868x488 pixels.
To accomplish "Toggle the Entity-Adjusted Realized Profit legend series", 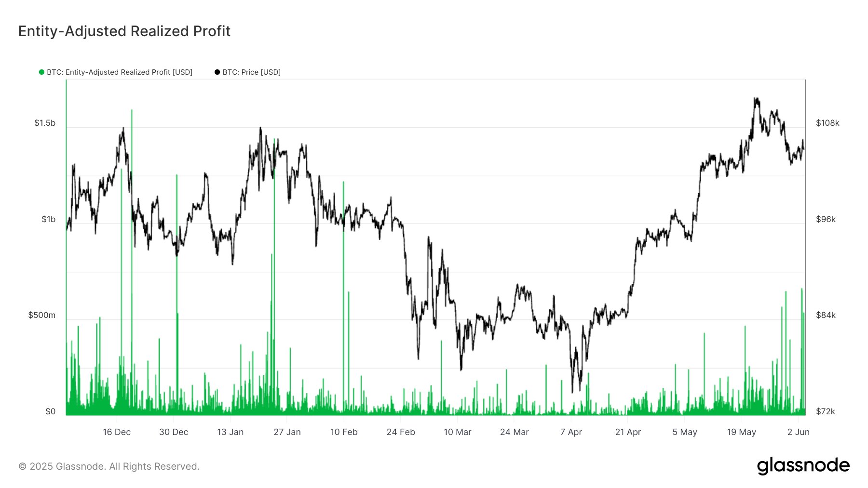I will (x=119, y=72).
